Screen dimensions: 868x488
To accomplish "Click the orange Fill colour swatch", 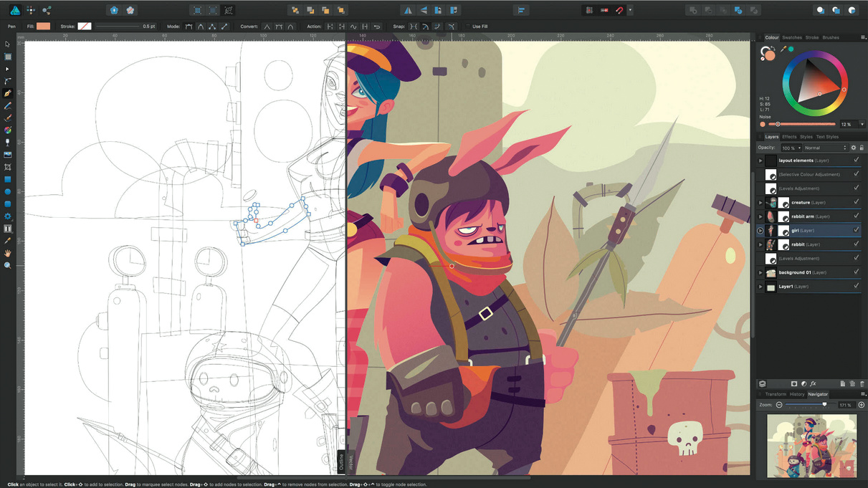I will click(x=43, y=27).
